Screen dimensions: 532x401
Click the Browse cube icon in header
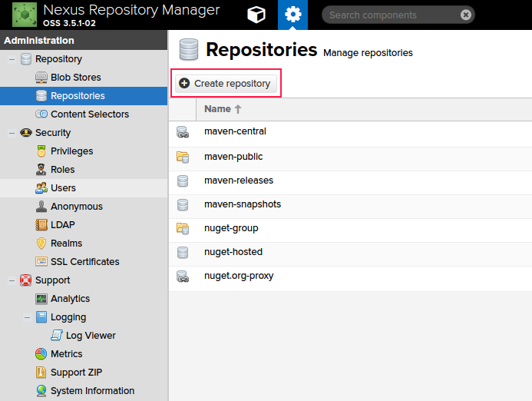click(x=257, y=15)
